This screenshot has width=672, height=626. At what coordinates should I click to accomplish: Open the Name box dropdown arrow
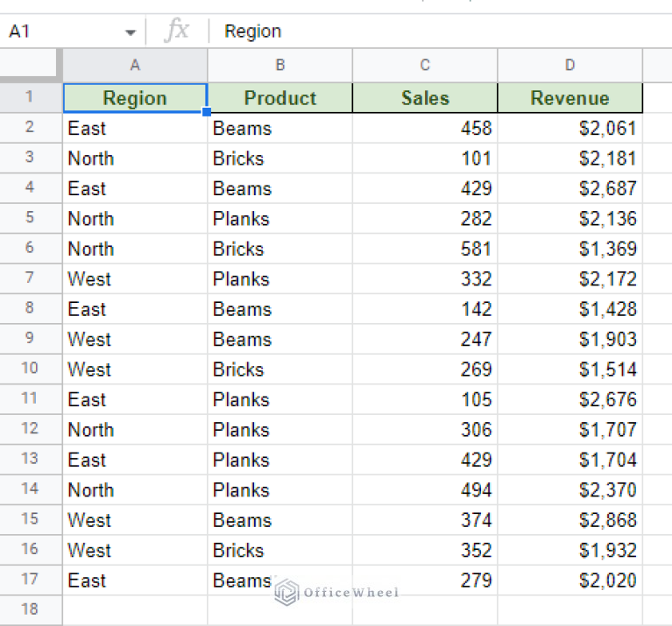point(131,32)
